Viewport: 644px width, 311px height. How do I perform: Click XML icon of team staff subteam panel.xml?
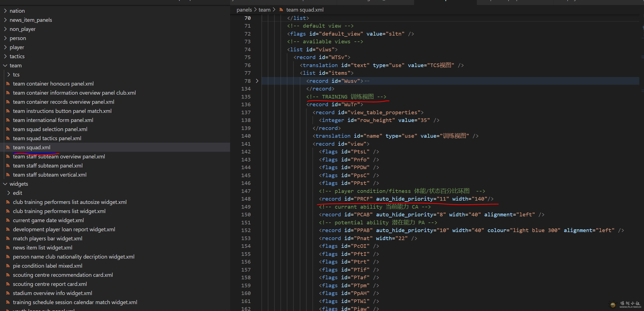[x=8, y=166]
